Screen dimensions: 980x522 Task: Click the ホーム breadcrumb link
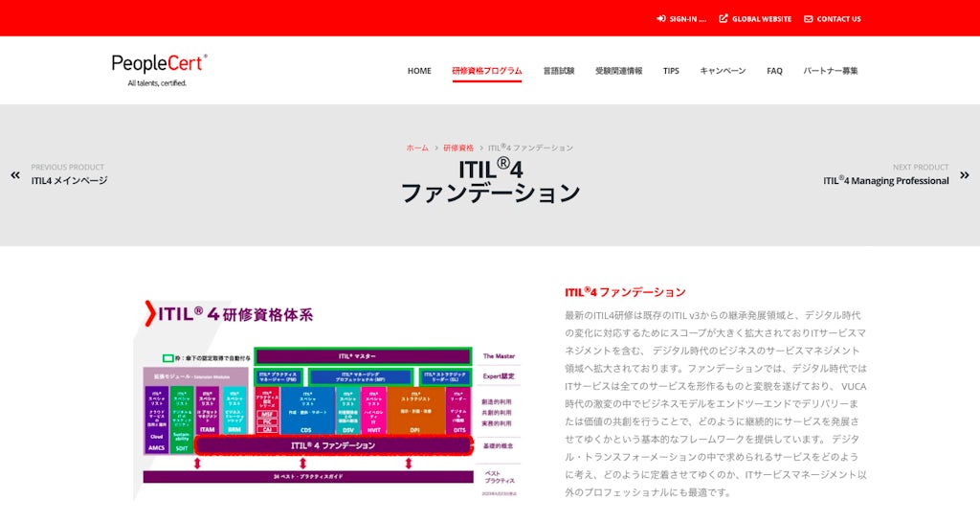coord(417,148)
